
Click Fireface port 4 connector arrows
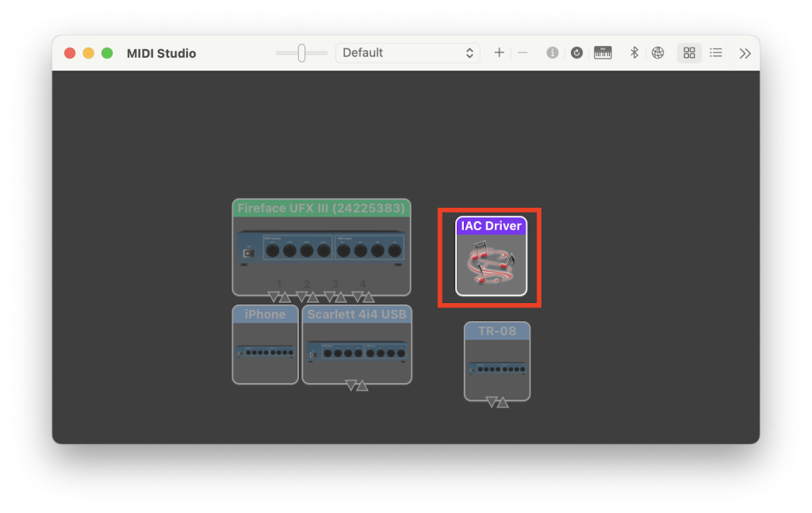363,297
